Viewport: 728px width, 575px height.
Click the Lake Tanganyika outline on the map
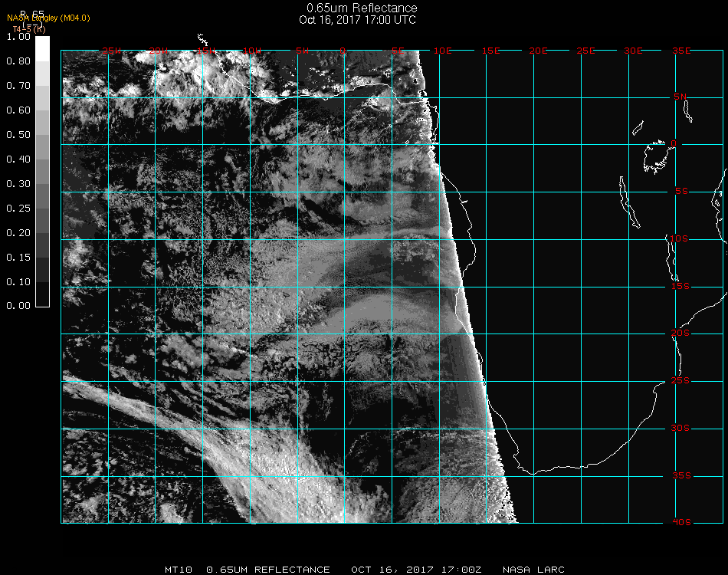[629, 202]
